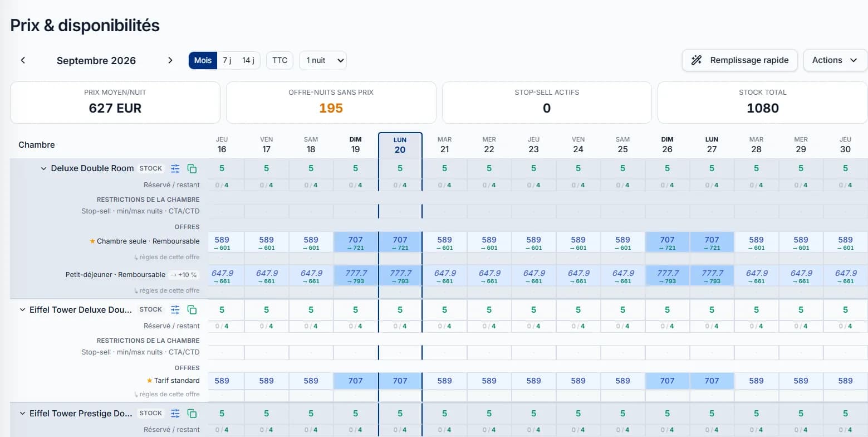
Task: Select the JEU 16 column header
Action: point(222,145)
